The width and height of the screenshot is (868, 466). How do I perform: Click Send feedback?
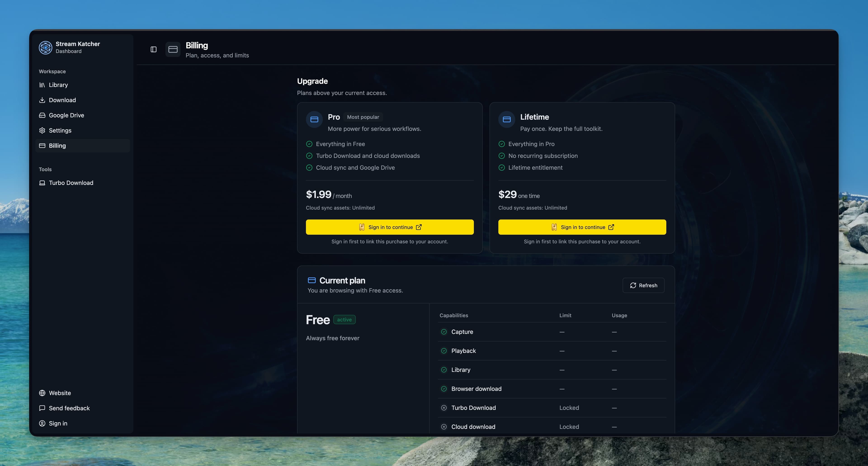[x=83, y=408]
